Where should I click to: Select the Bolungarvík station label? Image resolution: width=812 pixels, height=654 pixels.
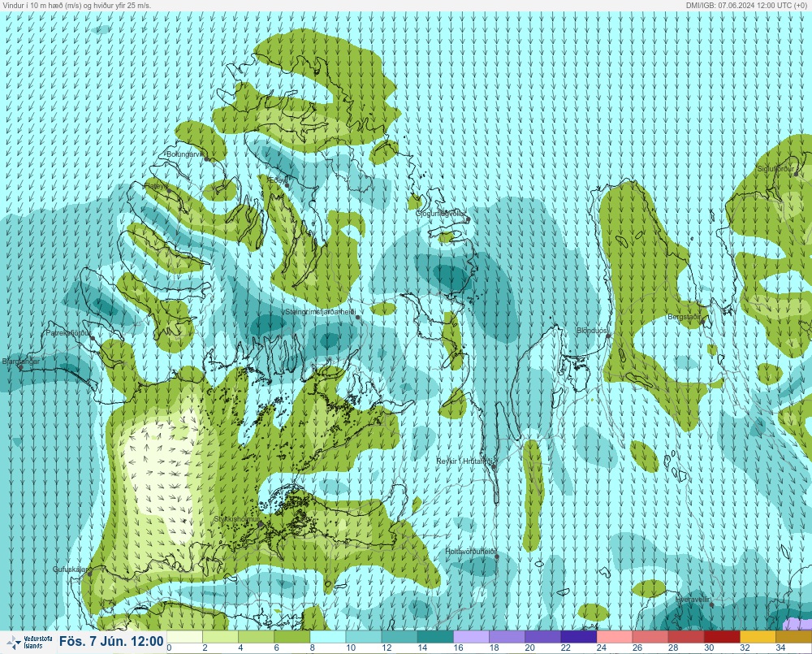tap(186, 154)
